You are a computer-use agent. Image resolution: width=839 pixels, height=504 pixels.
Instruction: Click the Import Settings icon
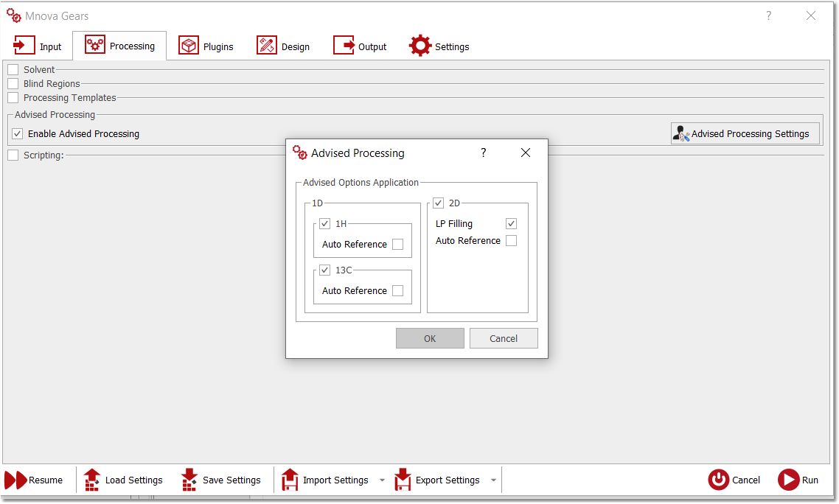point(290,480)
